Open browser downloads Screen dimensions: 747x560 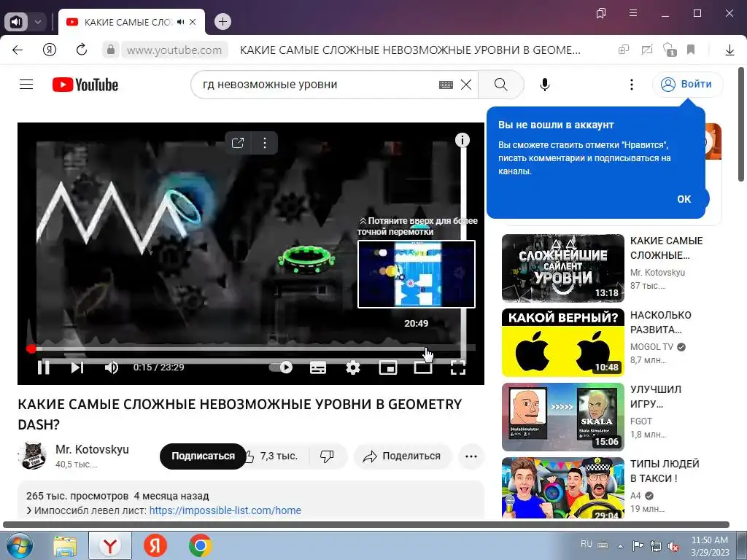pyautogui.click(x=729, y=50)
